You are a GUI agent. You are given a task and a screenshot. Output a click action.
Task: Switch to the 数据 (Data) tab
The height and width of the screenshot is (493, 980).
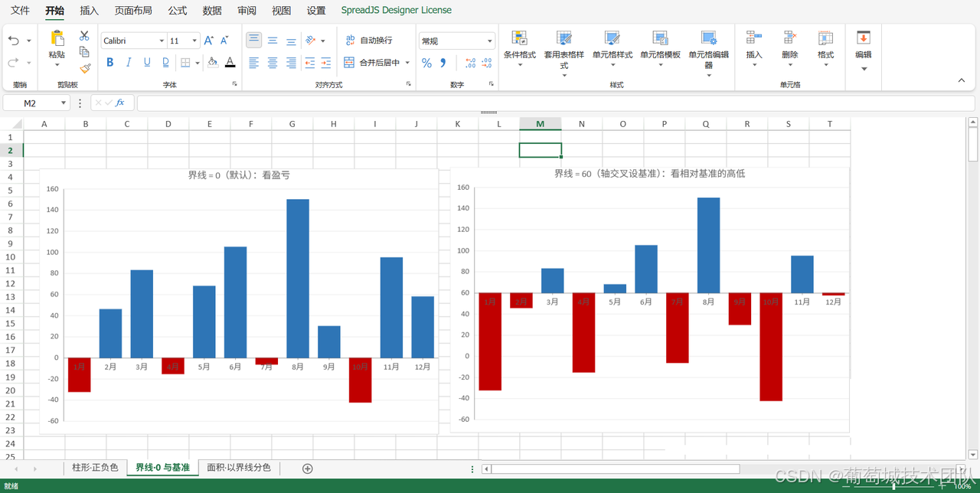tap(212, 11)
